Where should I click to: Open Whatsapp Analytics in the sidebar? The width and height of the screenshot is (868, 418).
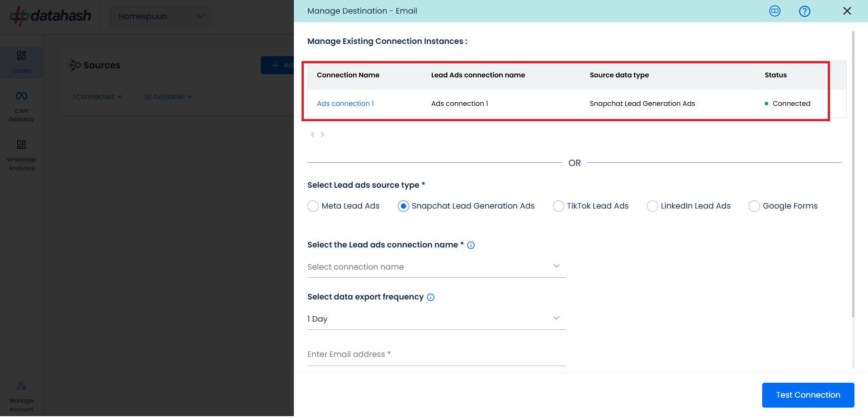(21, 156)
